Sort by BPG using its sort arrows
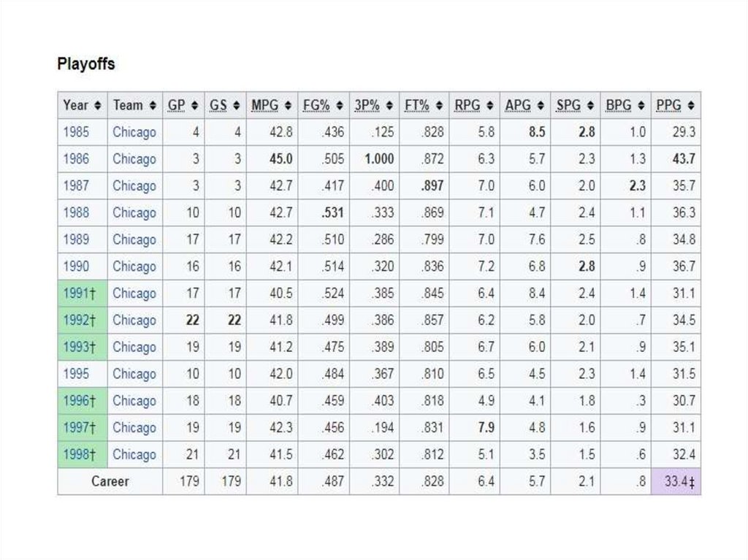The width and height of the screenshot is (748, 560). [641, 105]
